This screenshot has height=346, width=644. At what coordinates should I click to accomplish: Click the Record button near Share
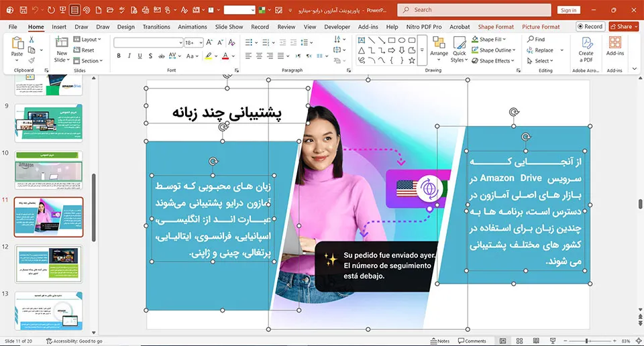590,27
